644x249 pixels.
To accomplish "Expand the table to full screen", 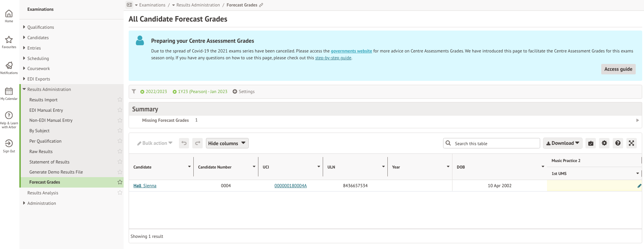I will [x=631, y=143].
